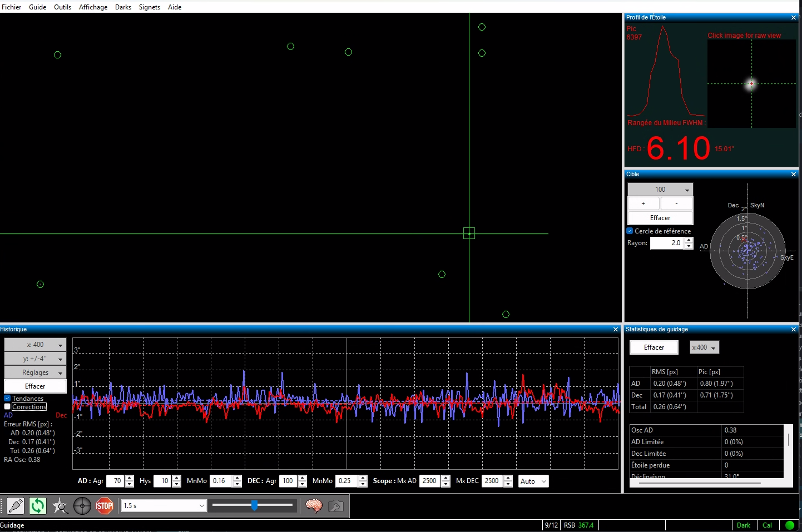
Task: Click the Cible zoom minus button
Action: click(677, 203)
